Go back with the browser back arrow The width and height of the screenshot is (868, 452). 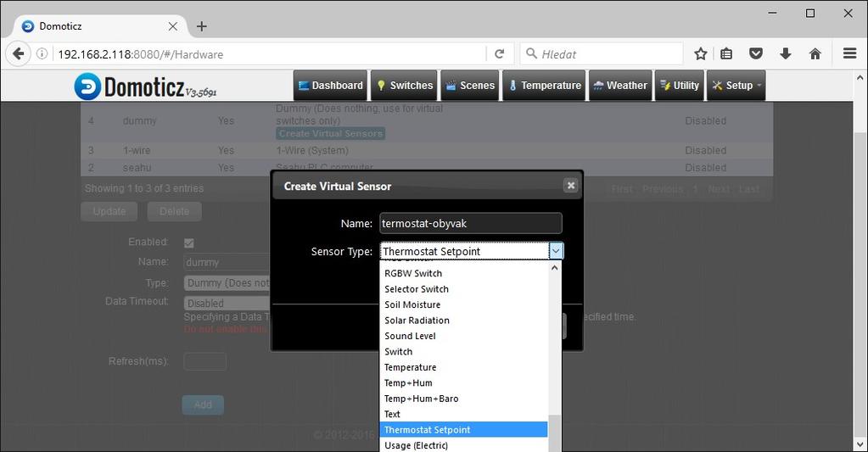18,53
